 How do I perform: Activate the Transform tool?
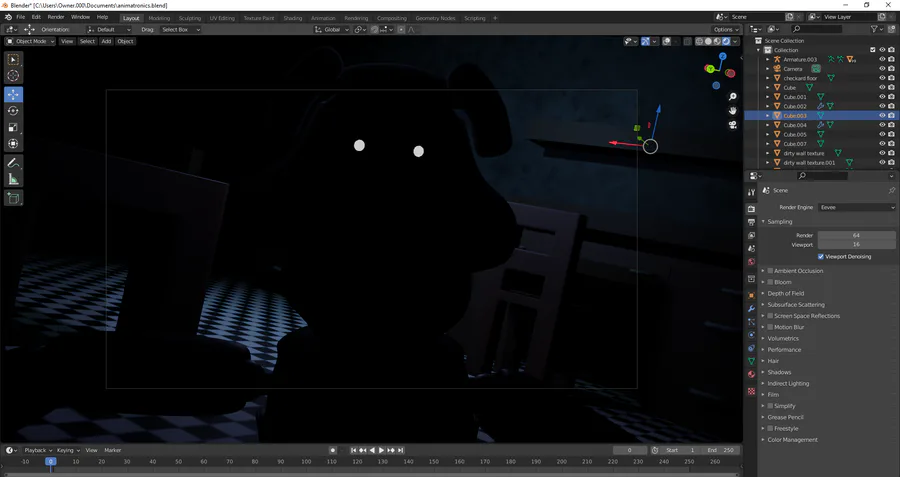(x=14, y=144)
